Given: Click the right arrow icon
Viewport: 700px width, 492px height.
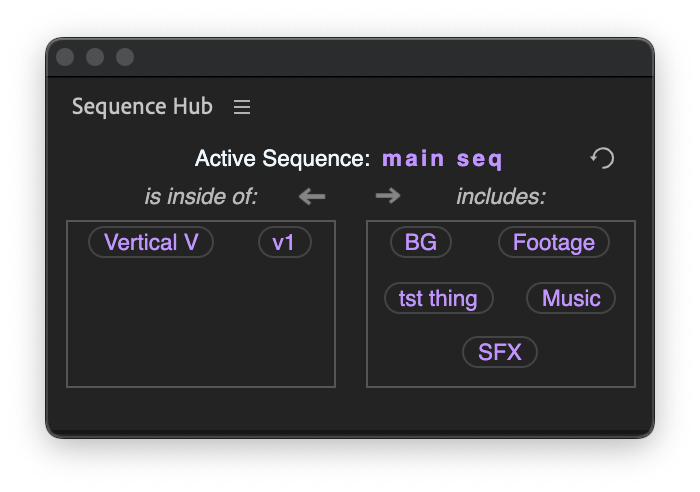Looking at the screenshot, I should click(x=388, y=196).
